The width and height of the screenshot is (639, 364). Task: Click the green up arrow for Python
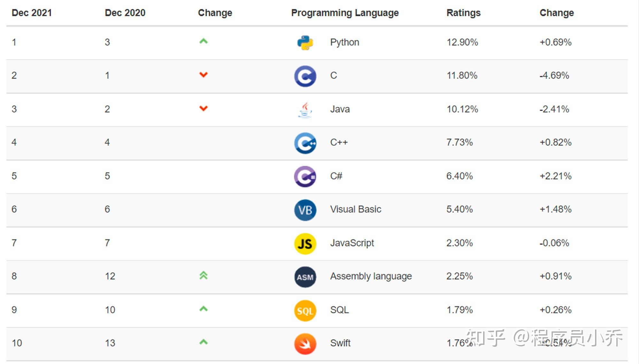coord(204,41)
